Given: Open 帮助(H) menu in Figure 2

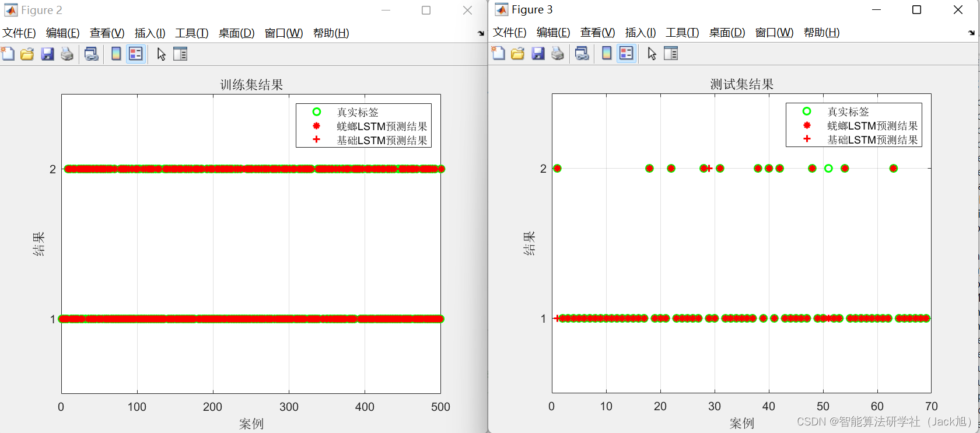Looking at the screenshot, I should (x=331, y=33).
